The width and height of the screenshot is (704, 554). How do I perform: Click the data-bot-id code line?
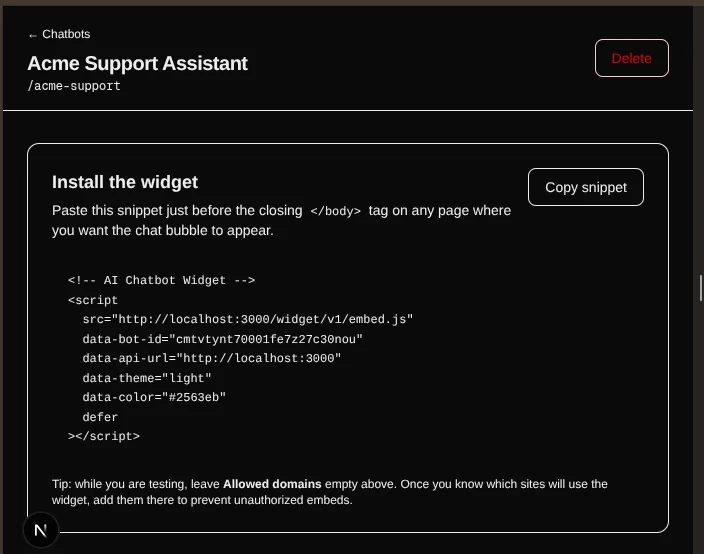coord(222,339)
